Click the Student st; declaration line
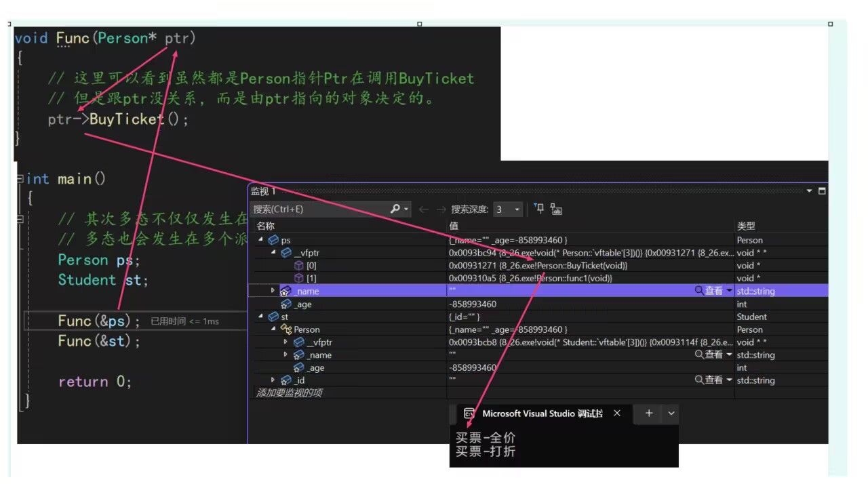 (x=103, y=280)
